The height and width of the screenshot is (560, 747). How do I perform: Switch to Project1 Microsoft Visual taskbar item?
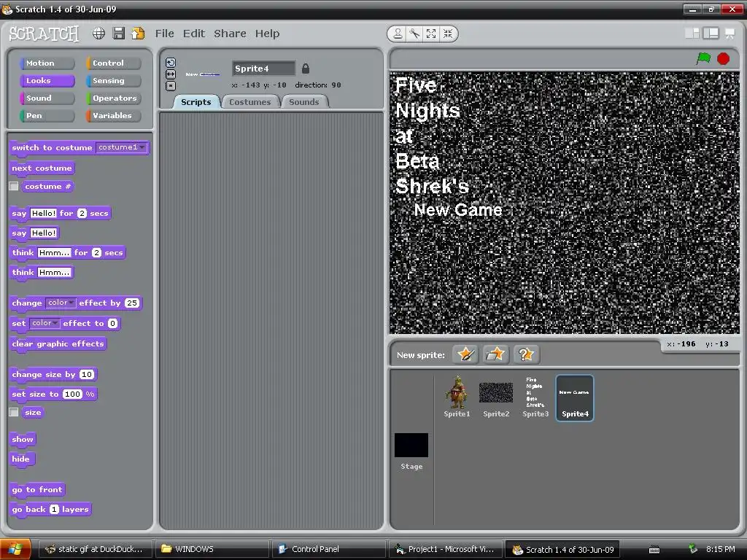pos(446,549)
